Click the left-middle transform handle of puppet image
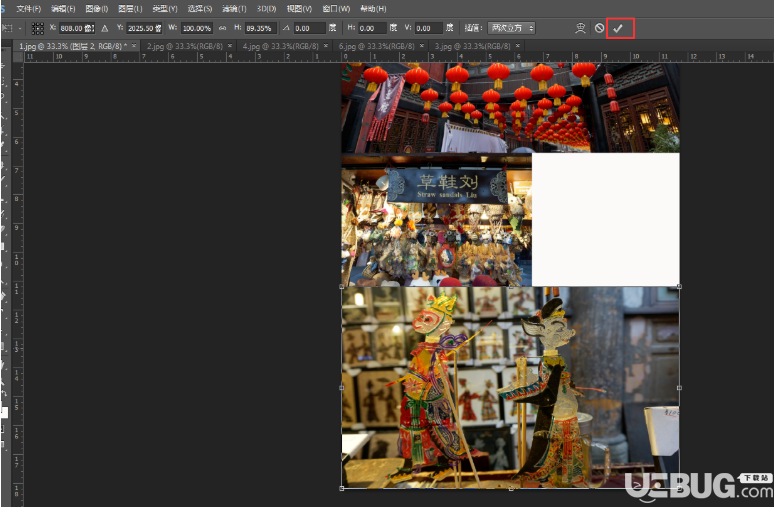774x507 pixels. [x=342, y=388]
